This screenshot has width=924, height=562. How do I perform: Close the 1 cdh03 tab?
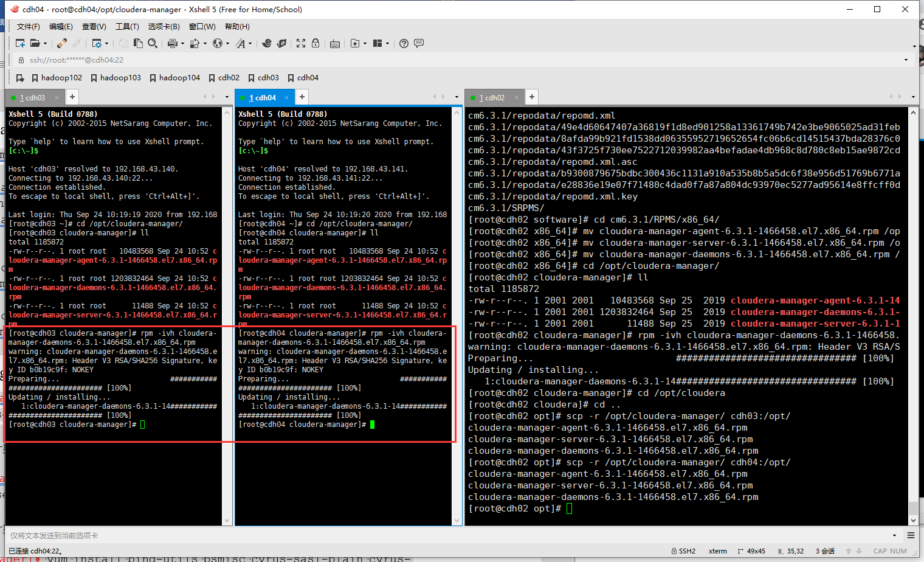(57, 97)
